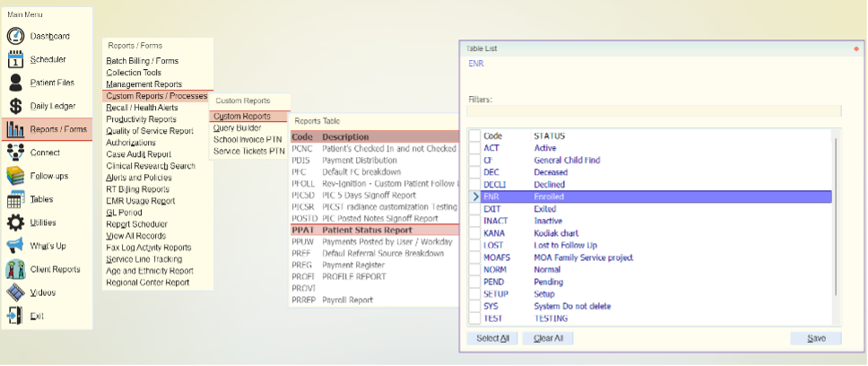Open Management Reports from Reports menu
This screenshot has height=366, width=868.
pos(143,84)
